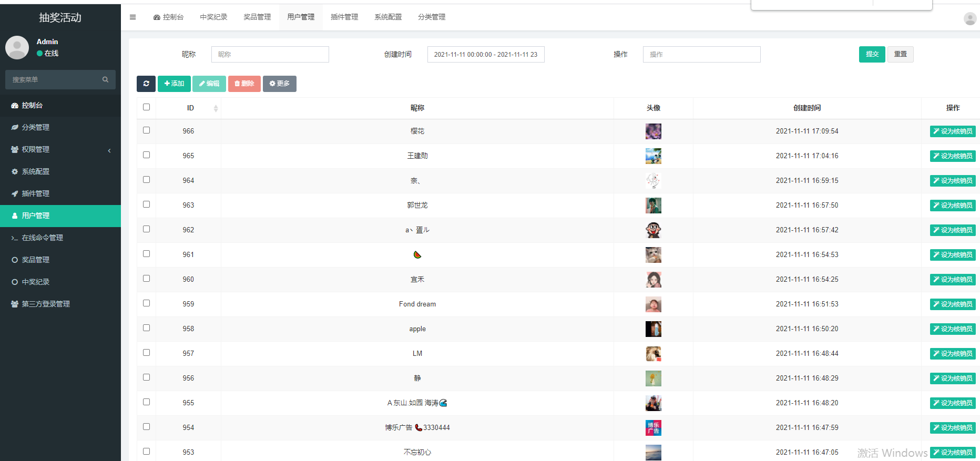
Task: Sort table by ID column arrows
Action: tap(216, 108)
